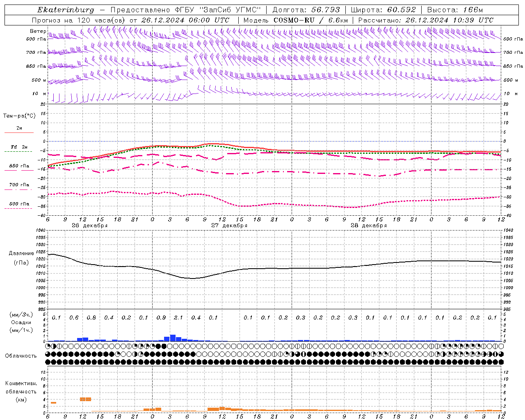Click the Осадки precipitation label

[x=21, y=322]
